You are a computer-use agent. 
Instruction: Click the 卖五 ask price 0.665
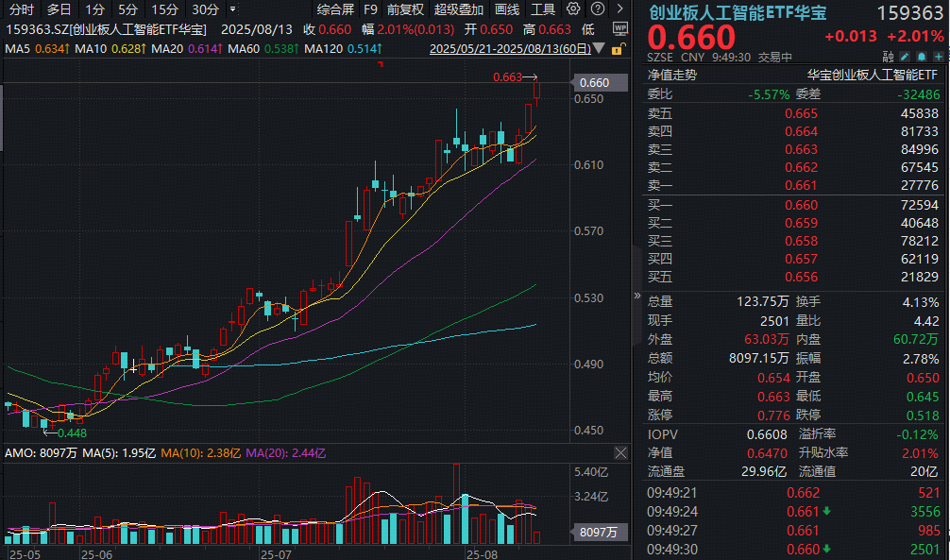point(801,113)
